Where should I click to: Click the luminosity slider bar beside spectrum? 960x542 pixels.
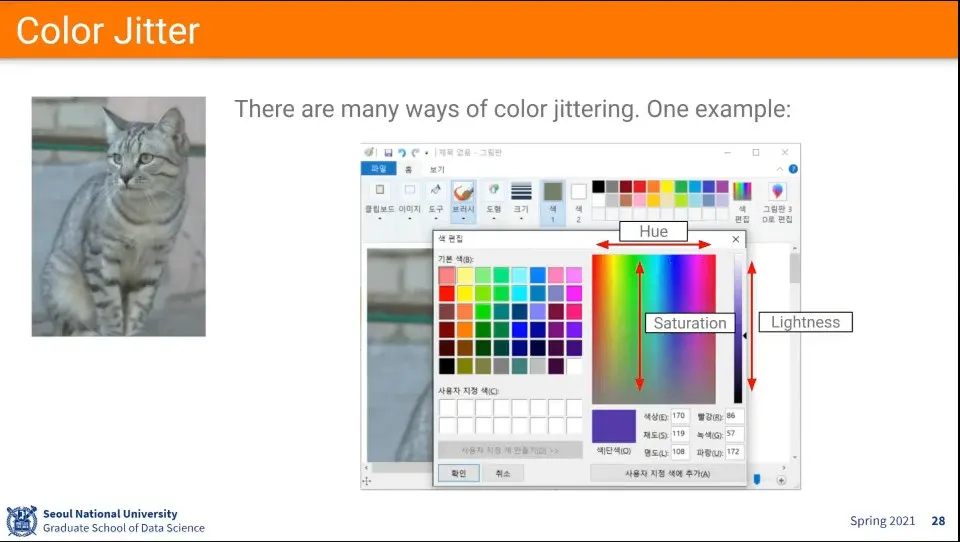[738, 329]
